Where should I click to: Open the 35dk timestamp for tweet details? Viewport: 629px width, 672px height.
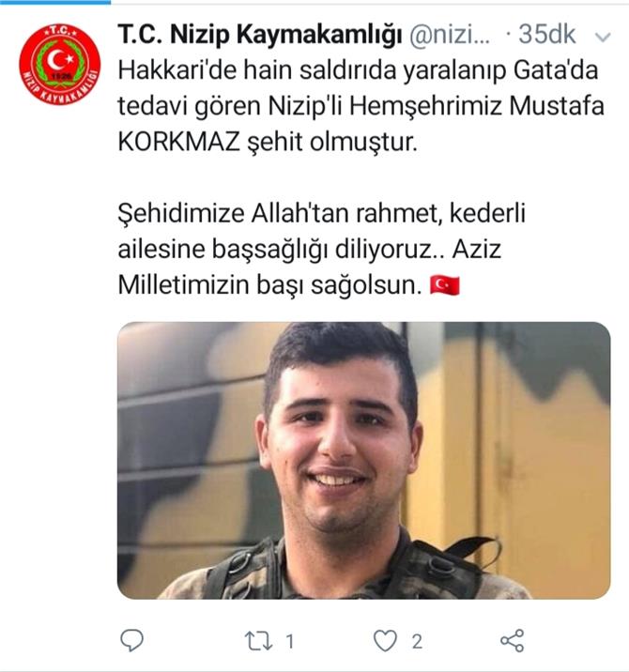click(x=546, y=35)
